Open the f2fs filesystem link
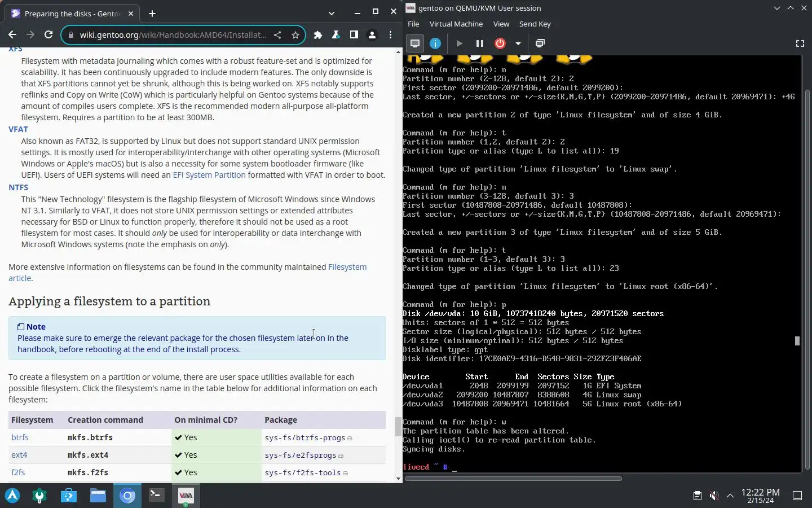 pyautogui.click(x=18, y=472)
